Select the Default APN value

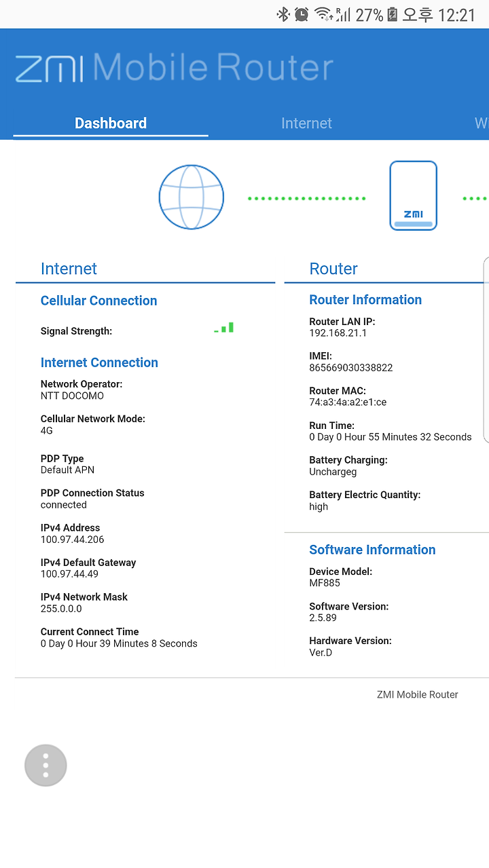click(67, 470)
